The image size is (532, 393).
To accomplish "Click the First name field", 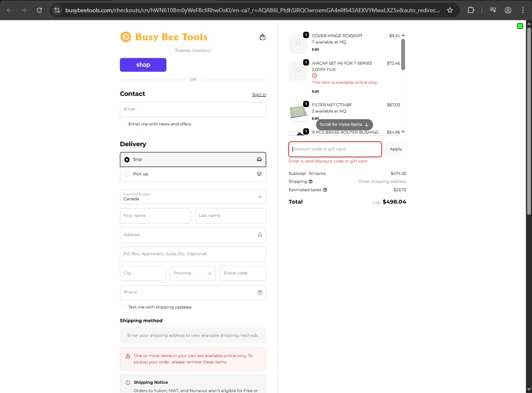I will click(155, 216).
